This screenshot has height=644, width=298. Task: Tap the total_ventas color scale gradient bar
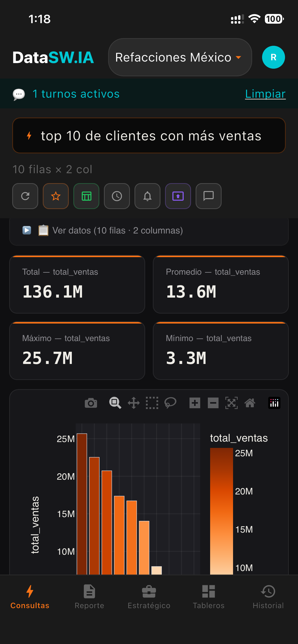point(221,511)
